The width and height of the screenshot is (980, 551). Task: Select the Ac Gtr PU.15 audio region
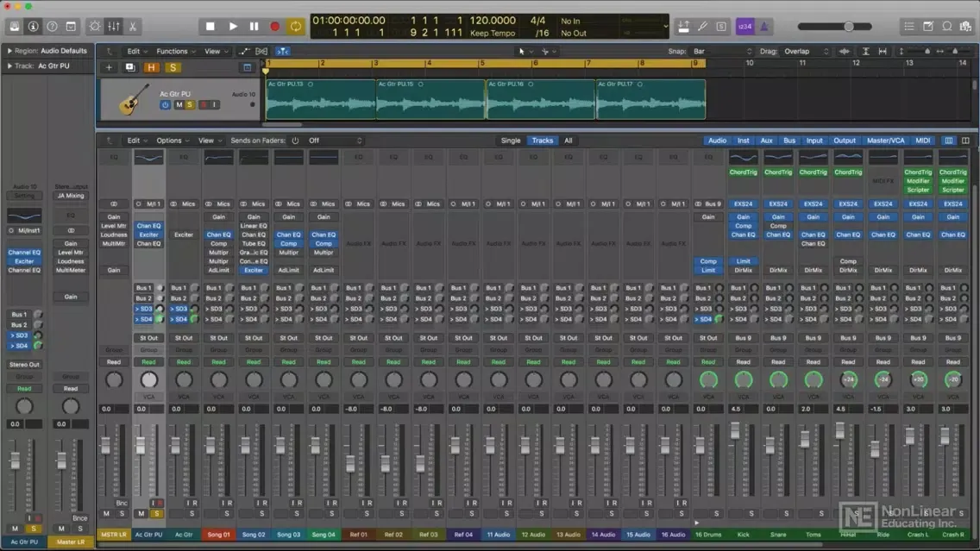click(x=430, y=99)
